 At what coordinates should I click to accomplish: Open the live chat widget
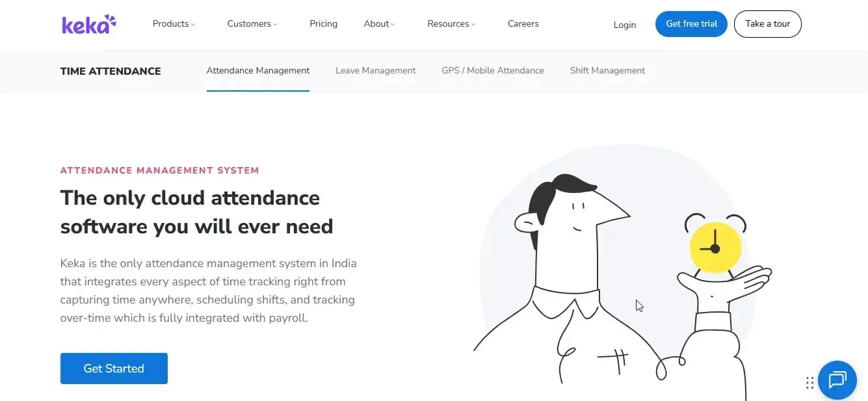[x=837, y=380]
